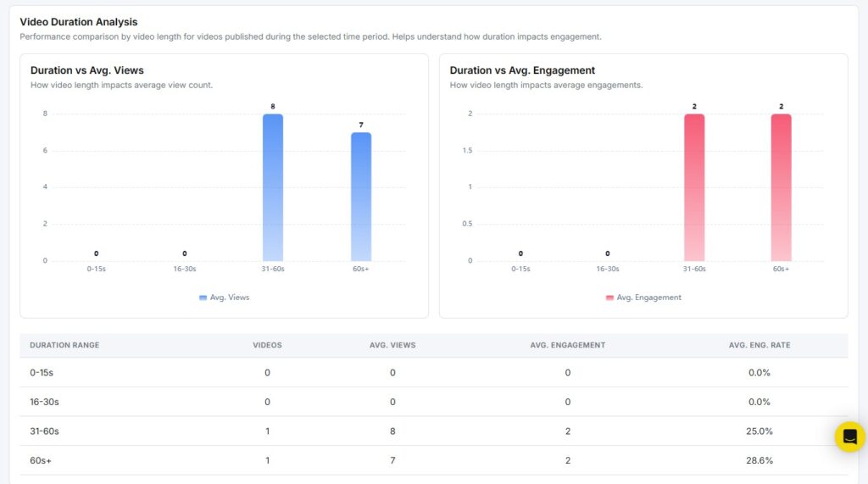Select the 60s+ row label in table

coord(41,461)
